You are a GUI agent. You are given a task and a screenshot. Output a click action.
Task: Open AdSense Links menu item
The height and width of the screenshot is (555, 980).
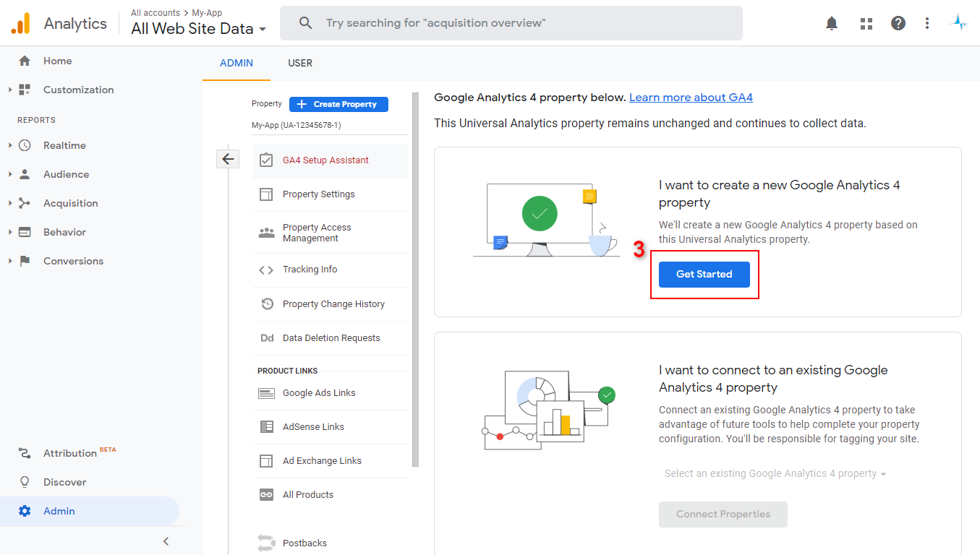point(331,427)
